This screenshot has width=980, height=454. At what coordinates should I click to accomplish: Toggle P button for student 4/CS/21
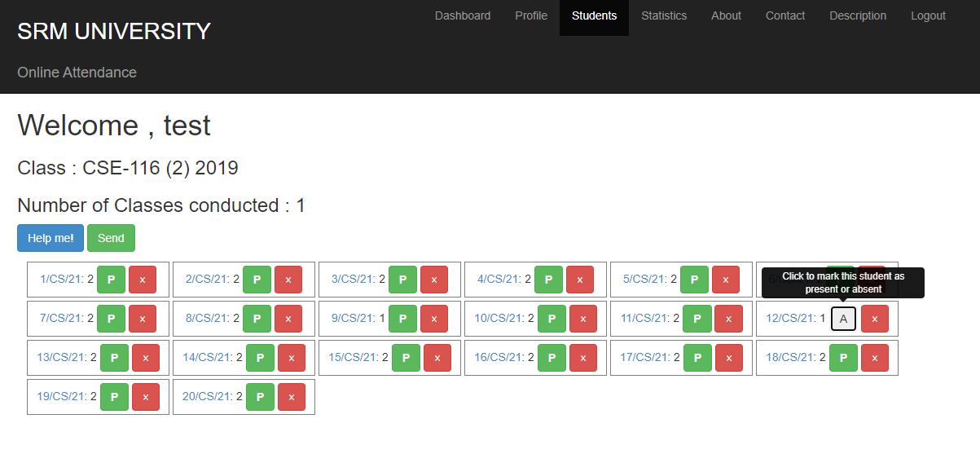(x=548, y=280)
